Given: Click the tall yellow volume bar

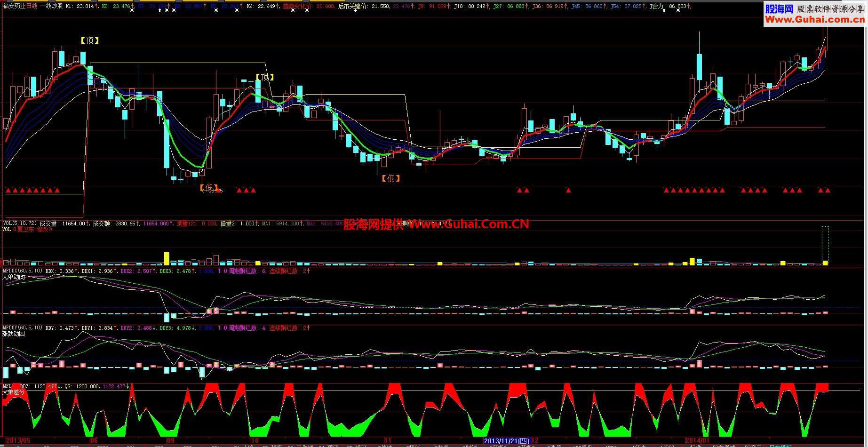Looking at the screenshot, I should click(x=167, y=259).
